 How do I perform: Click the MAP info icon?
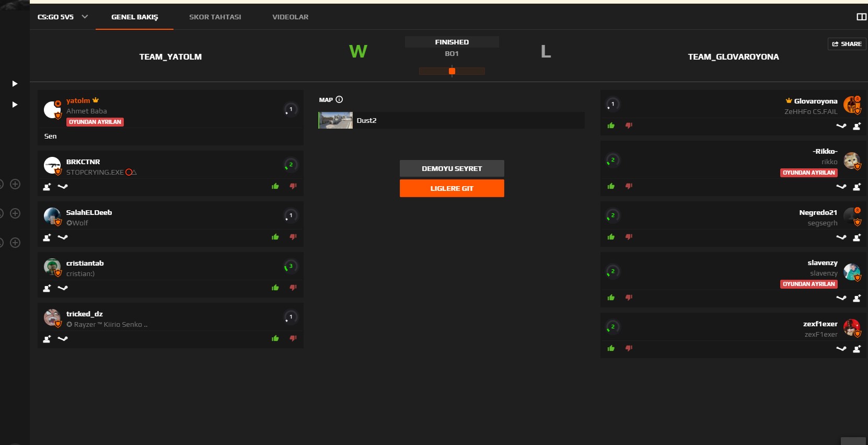tap(339, 99)
